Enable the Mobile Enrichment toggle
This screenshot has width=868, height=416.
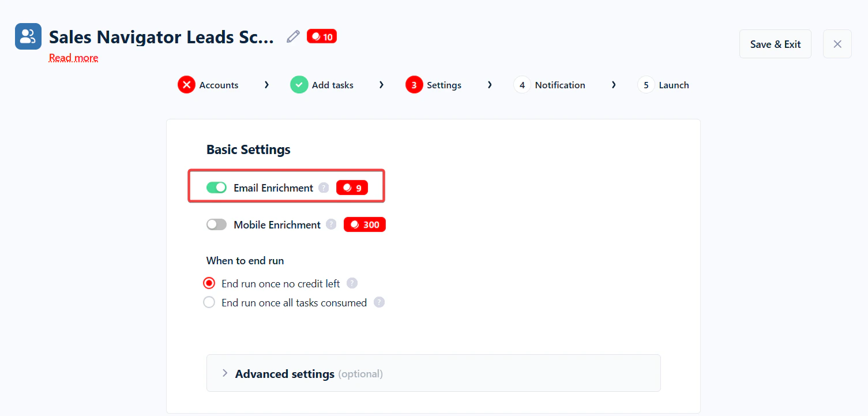[x=216, y=224]
